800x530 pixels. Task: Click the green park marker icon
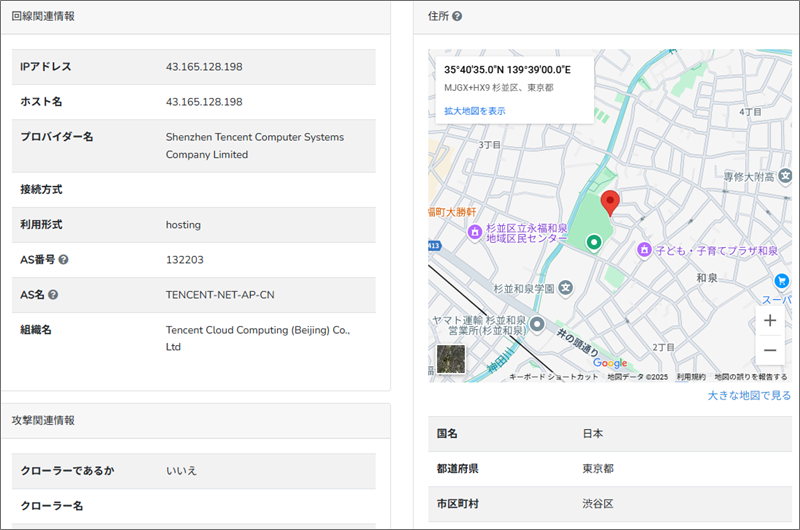pyautogui.click(x=593, y=242)
